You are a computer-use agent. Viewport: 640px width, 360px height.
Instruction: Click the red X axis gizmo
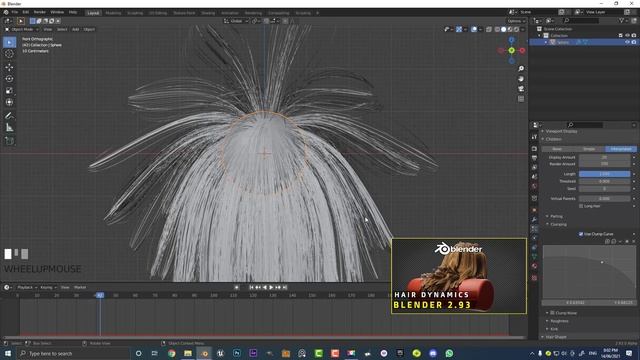point(522,51)
